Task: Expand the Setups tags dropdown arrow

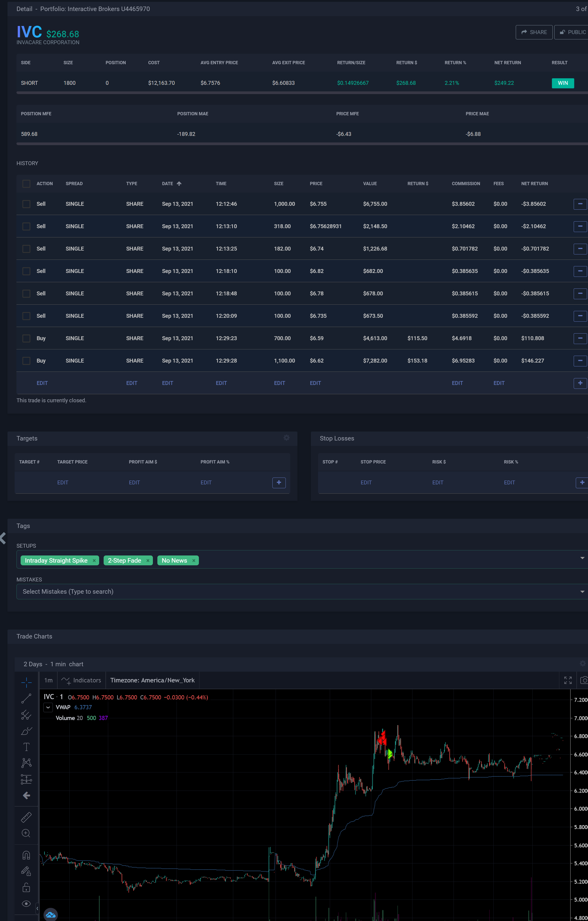Action: click(x=582, y=558)
